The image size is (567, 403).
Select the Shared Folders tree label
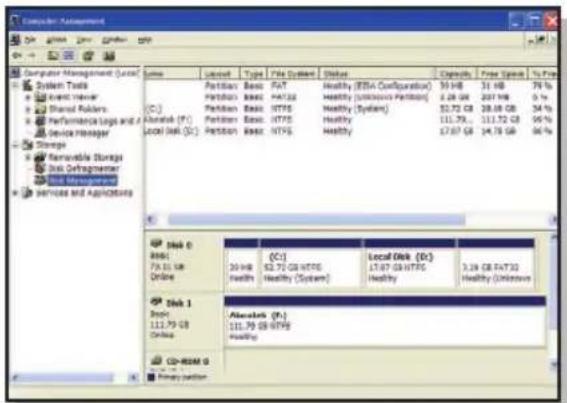(78, 109)
